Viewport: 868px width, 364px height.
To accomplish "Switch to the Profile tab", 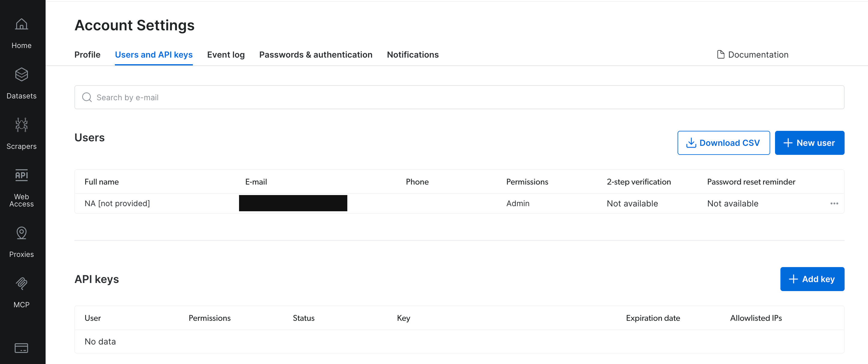I will coord(87,55).
